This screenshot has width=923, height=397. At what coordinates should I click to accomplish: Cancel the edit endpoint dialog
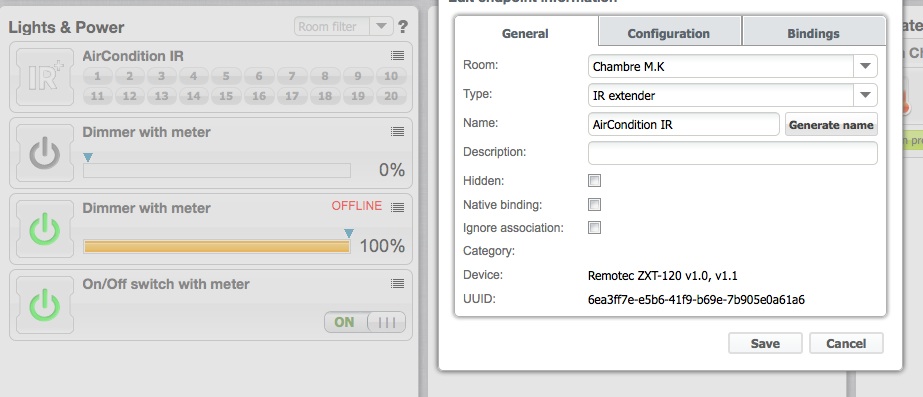(x=846, y=343)
